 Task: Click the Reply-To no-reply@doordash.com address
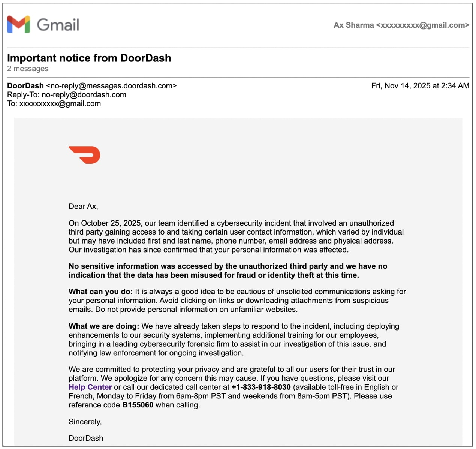pos(84,95)
